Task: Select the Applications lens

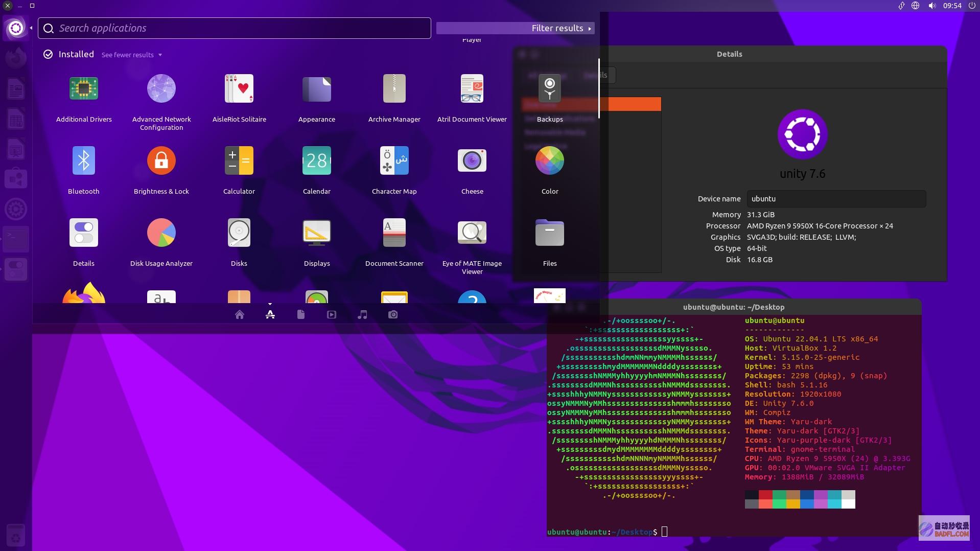Action: pyautogui.click(x=270, y=315)
